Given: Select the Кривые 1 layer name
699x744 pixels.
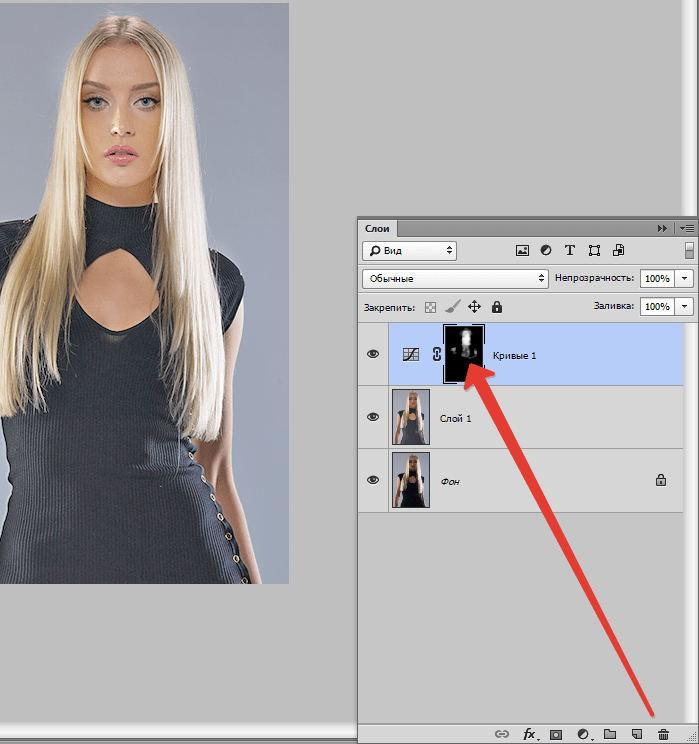Looking at the screenshot, I should [x=514, y=355].
